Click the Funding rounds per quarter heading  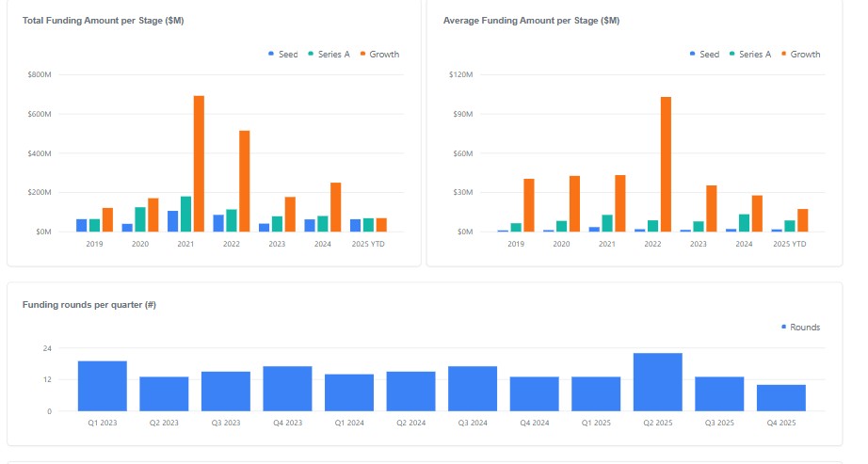click(x=88, y=305)
